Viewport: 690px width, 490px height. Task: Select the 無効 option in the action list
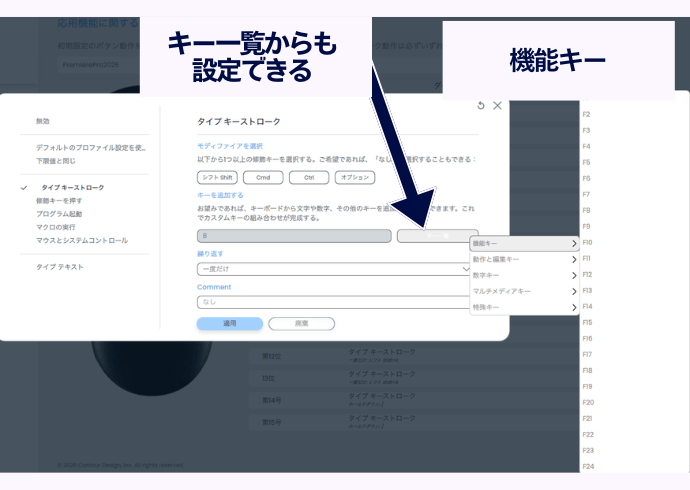tap(42, 121)
